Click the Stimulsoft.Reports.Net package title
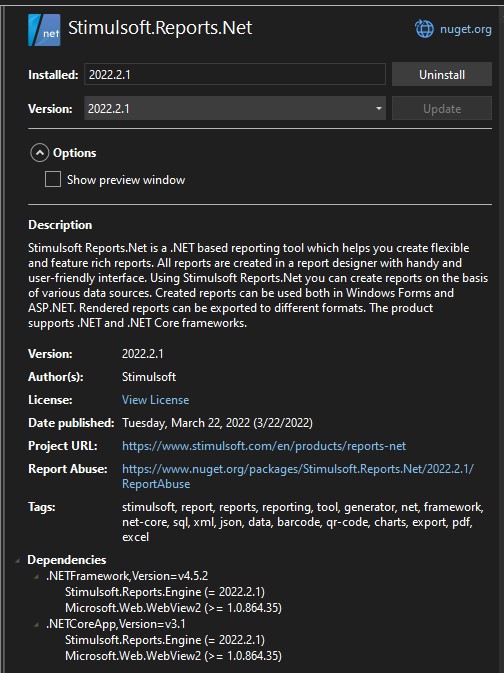Screen dimensions: 504x673 [x=160, y=28]
